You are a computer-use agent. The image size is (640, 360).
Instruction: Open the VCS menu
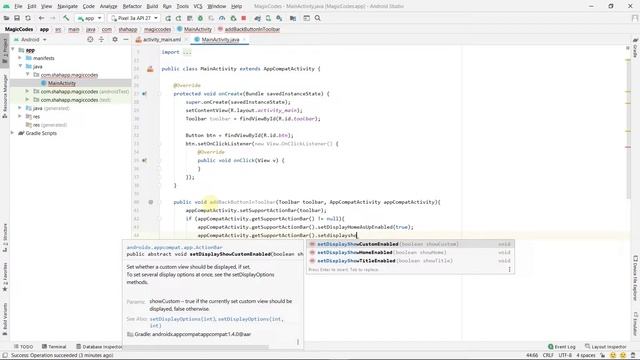[198, 7]
